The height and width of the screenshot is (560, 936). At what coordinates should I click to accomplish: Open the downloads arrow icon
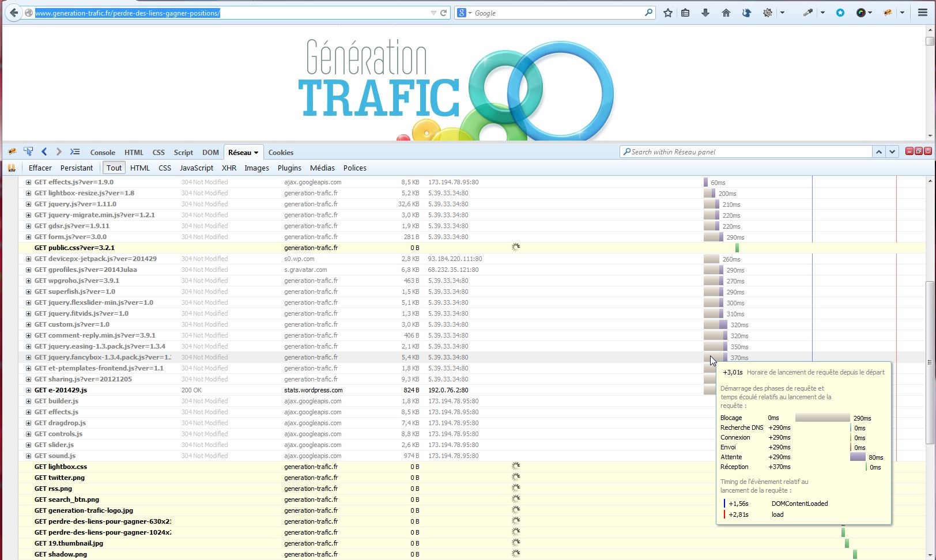click(x=705, y=13)
